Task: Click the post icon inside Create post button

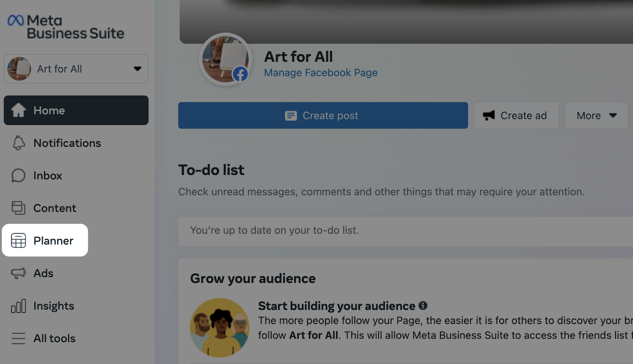Action: tap(291, 115)
